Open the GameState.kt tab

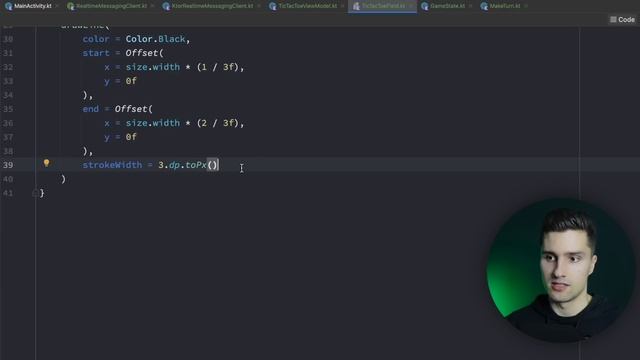447,6
